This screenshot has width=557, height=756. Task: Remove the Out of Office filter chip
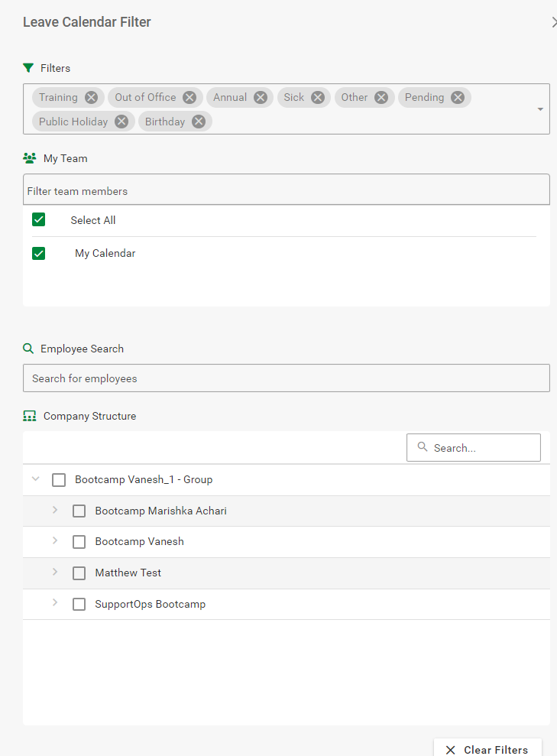point(189,97)
